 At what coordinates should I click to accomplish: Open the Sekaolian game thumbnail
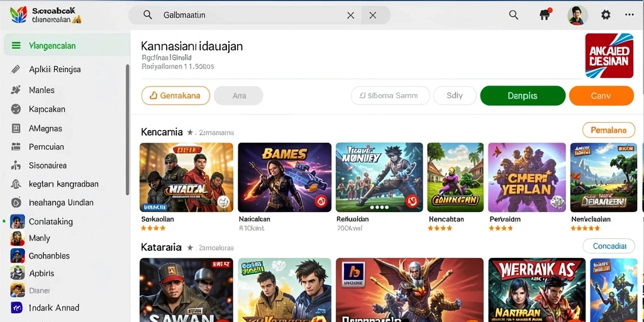(186, 177)
